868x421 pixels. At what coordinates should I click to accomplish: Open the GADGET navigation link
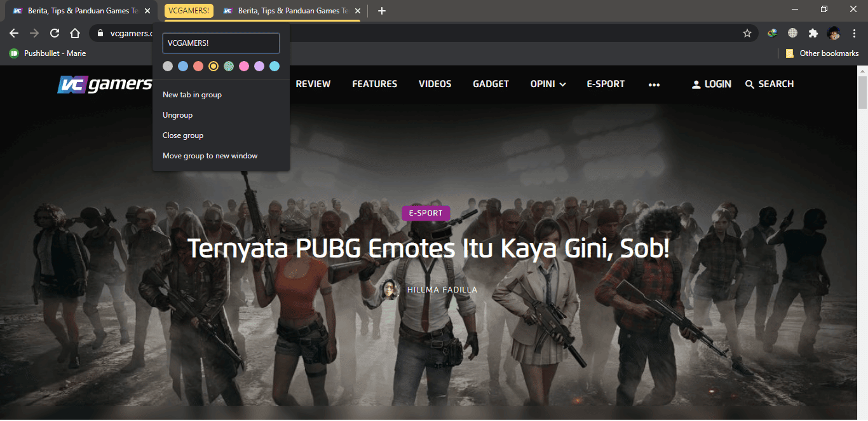pos(491,84)
